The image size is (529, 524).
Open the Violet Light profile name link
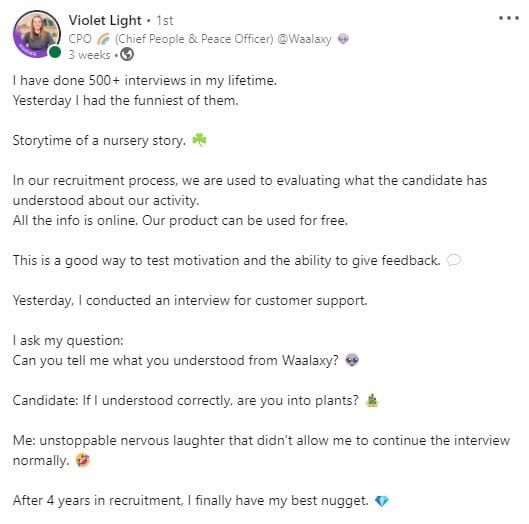pos(105,21)
